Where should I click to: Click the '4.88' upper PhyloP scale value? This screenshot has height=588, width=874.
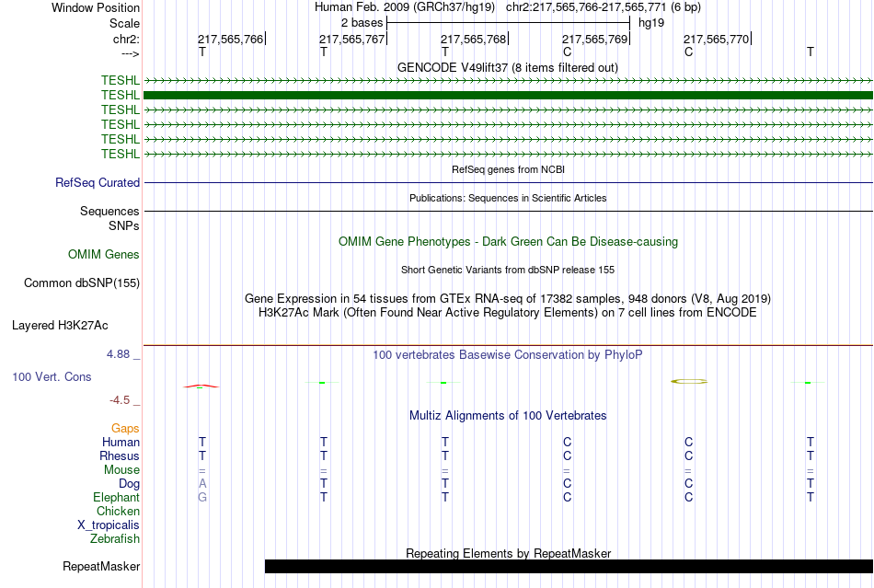[x=118, y=354]
